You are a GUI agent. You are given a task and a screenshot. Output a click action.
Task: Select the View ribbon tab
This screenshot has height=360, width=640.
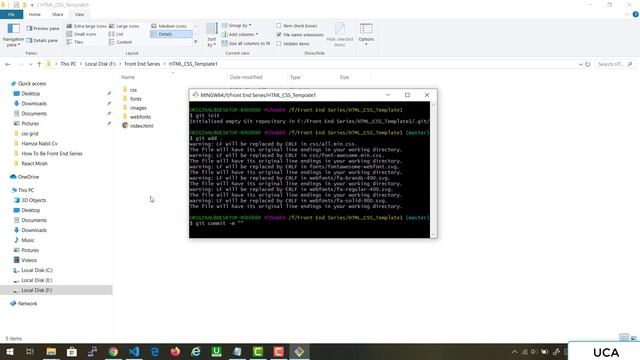coord(80,14)
